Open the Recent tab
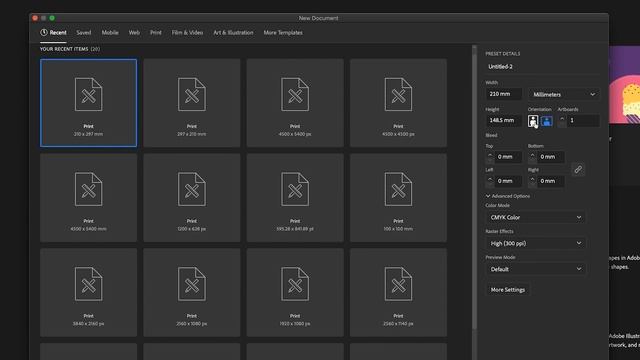Image resolution: width=640 pixels, height=360 pixels. pyautogui.click(x=53, y=33)
